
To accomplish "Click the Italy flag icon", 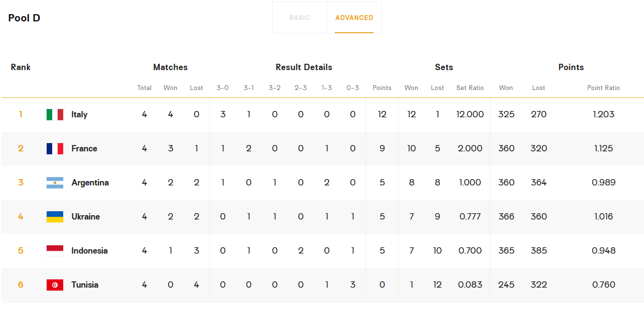I will (55, 114).
